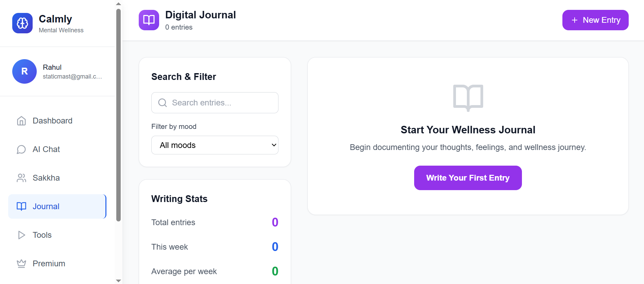This screenshot has width=644, height=284.
Task: Click Rahul's profile avatar
Action: pos(24,71)
